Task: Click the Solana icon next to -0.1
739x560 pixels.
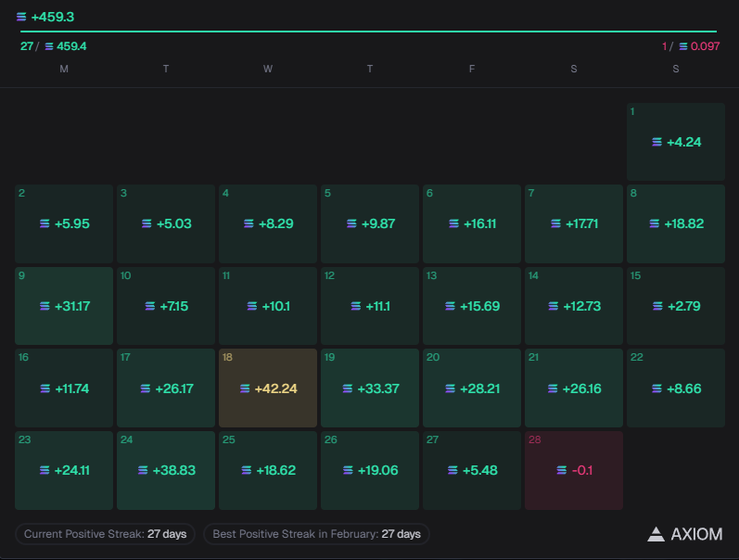Action: (561, 470)
